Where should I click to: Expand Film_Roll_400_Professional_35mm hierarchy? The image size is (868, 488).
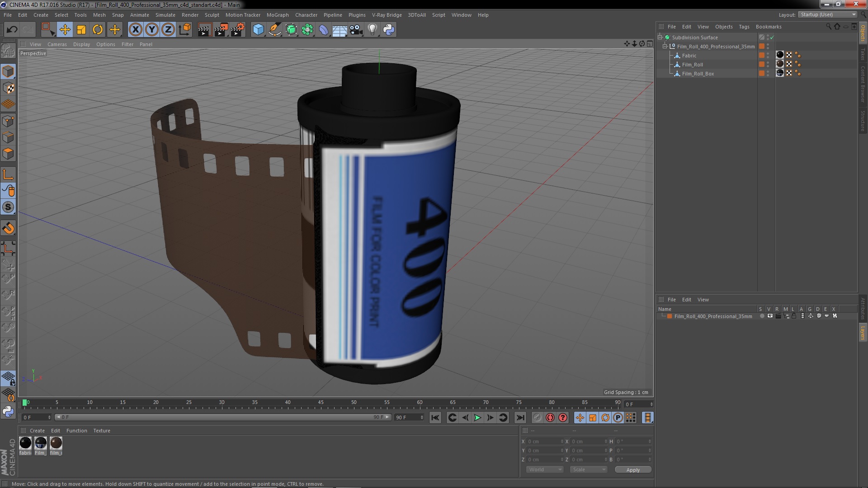(664, 47)
